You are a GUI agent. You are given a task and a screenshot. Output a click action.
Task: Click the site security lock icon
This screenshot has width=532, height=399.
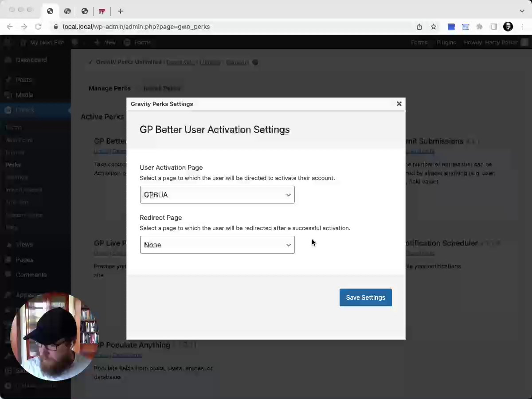coord(55,27)
